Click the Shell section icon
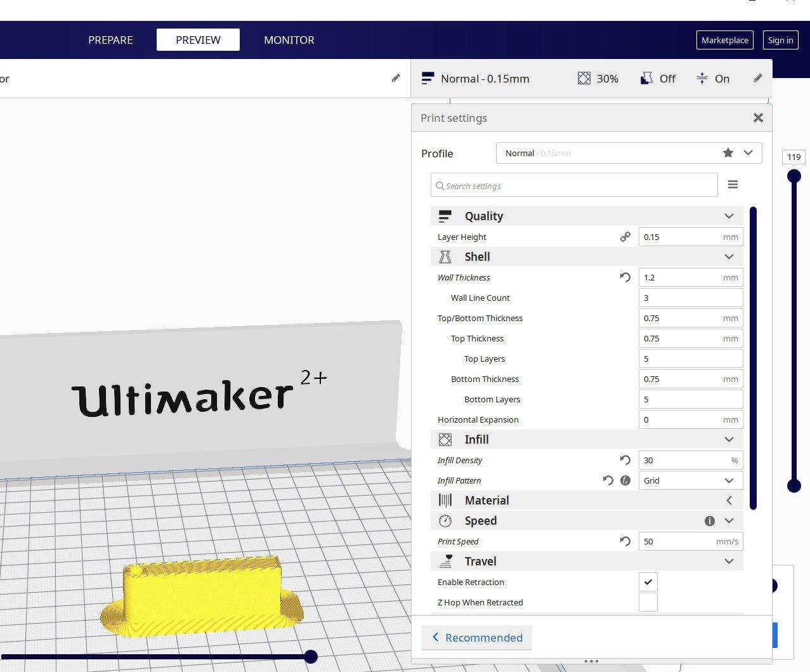 click(x=445, y=257)
